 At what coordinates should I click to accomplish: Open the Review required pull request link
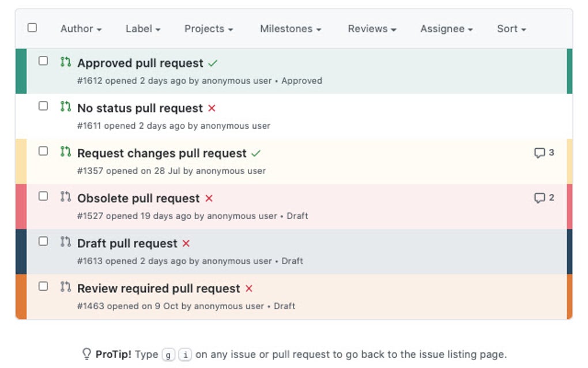pyautogui.click(x=159, y=288)
